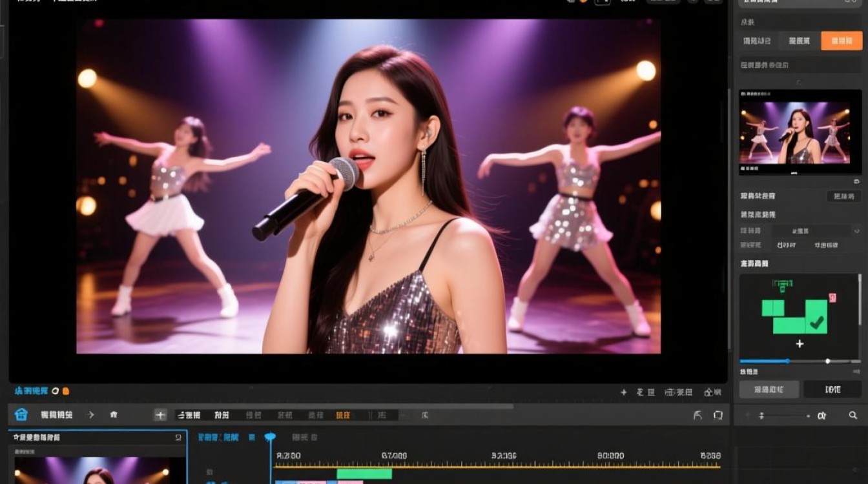Click the dark button beside gray button
The height and width of the screenshot is (484, 868).
point(832,389)
